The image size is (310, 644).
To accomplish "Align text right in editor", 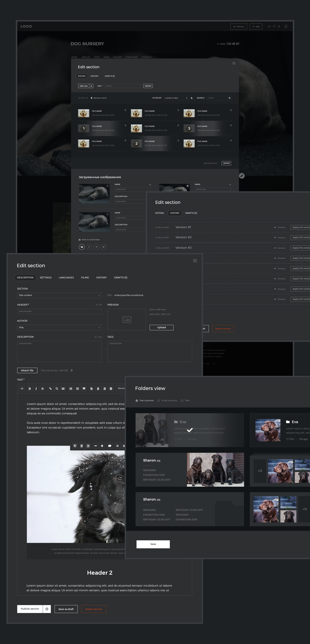I will (x=105, y=389).
